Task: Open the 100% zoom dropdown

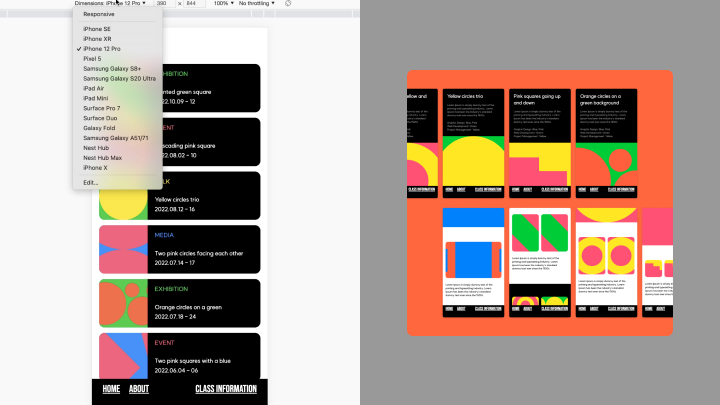Action: [x=224, y=3]
